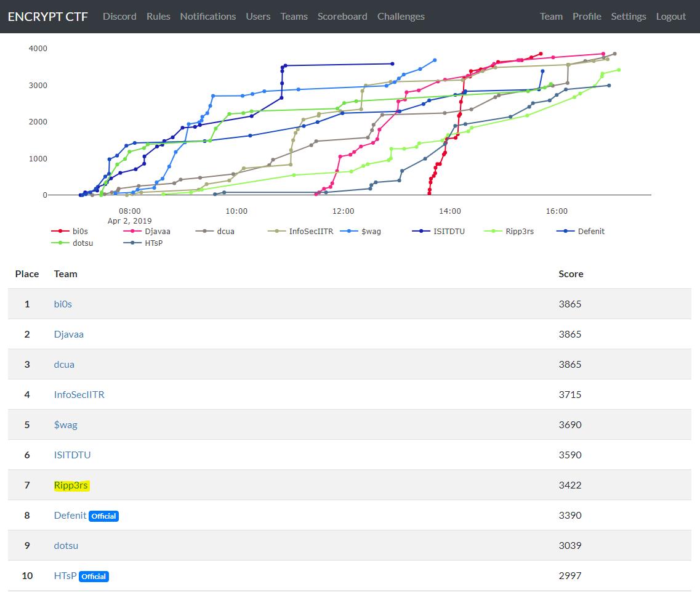Click the Team column header
The image size is (700, 592).
pyautogui.click(x=66, y=274)
